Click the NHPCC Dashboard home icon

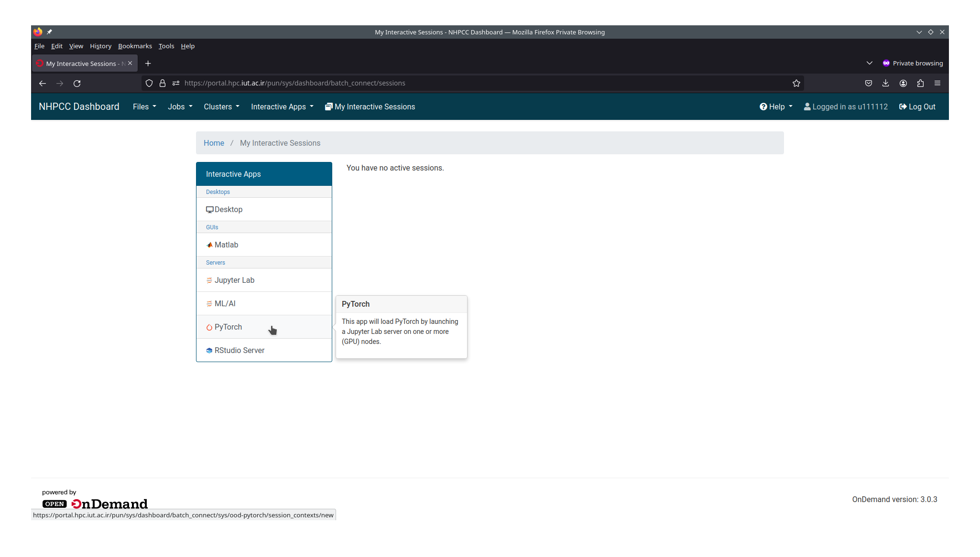tap(79, 106)
